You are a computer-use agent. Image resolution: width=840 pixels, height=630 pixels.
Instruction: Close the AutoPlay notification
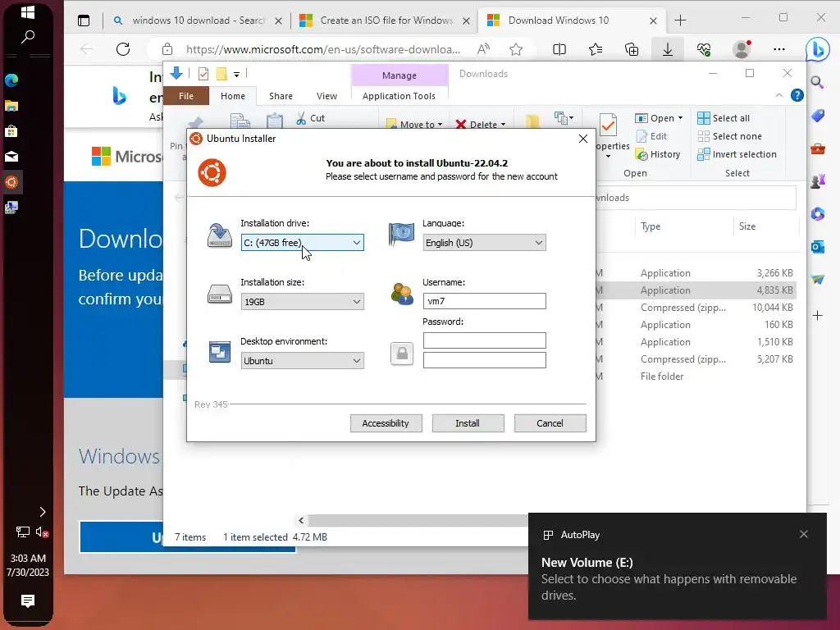click(804, 534)
